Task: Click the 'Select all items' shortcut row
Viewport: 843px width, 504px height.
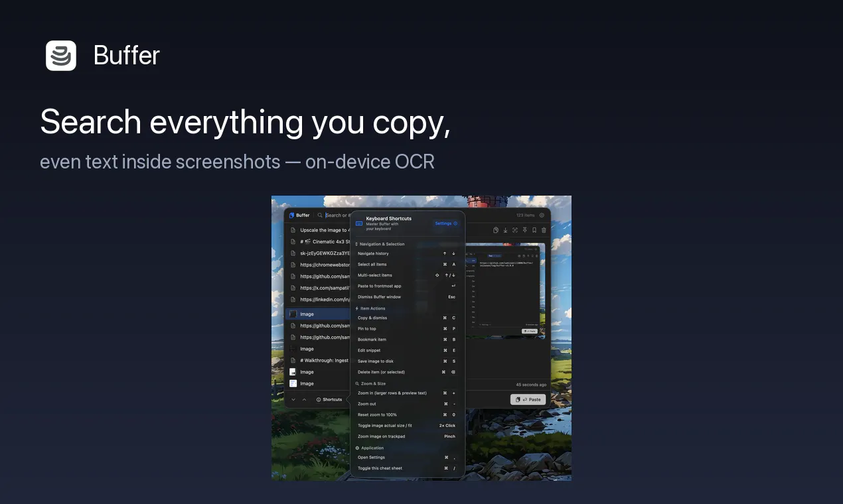Action: point(407,264)
